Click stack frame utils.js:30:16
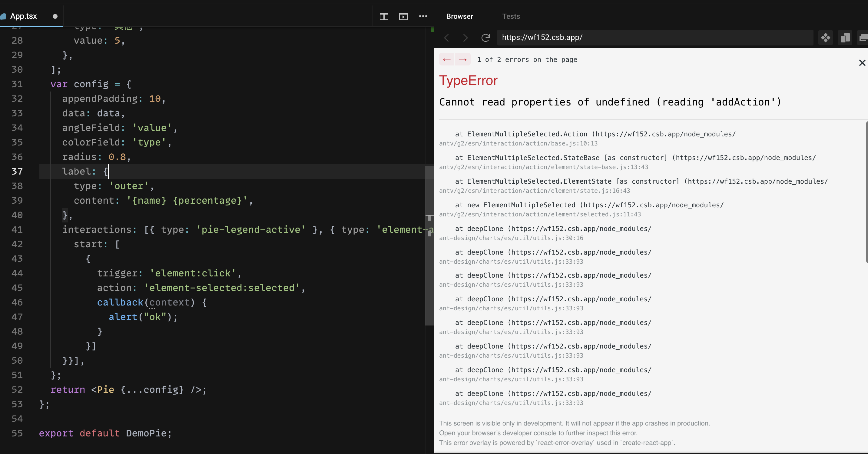 pyautogui.click(x=511, y=238)
